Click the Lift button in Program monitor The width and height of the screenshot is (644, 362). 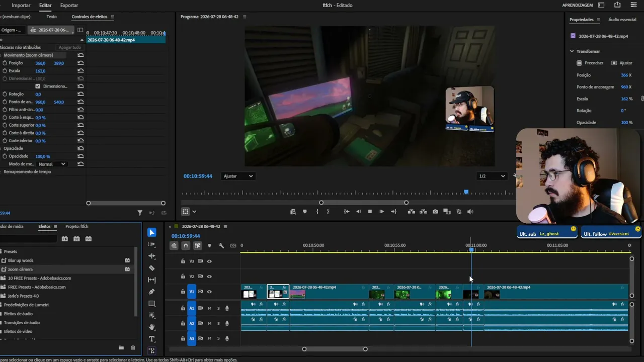point(411,212)
